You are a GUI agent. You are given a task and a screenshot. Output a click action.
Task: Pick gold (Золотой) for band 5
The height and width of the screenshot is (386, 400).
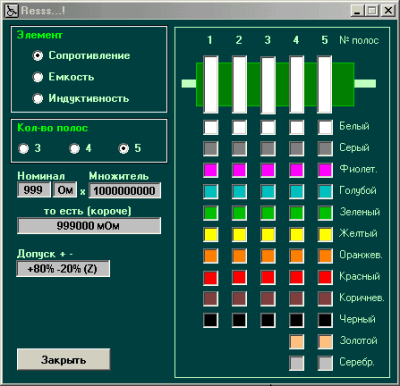325,342
